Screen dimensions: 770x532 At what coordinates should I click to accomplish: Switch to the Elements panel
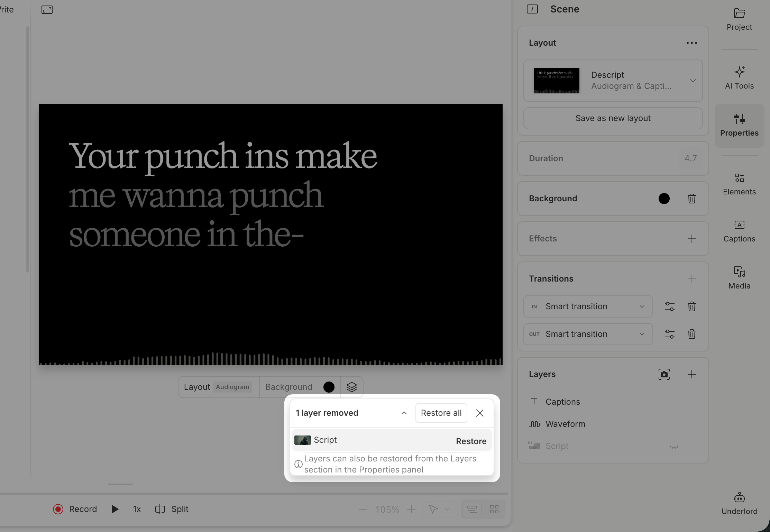[x=739, y=183]
